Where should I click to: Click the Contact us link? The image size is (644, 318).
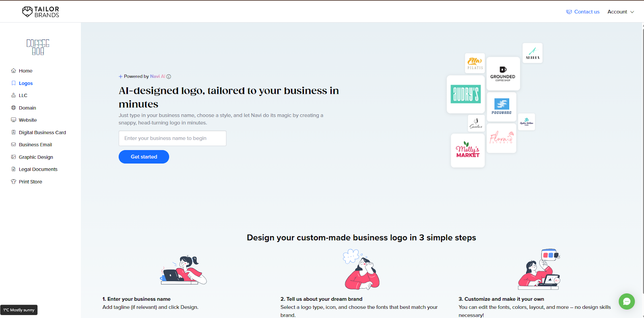586,12
